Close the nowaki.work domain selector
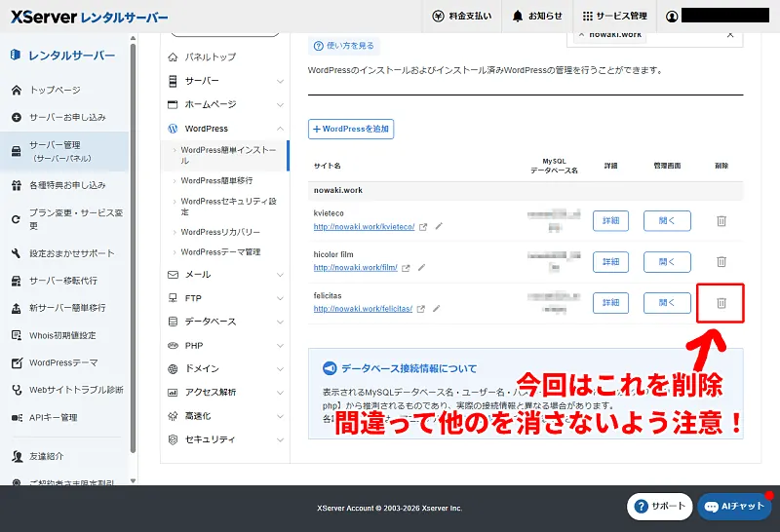Viewport: 780px width, 532px height. [x=729, y=35]
